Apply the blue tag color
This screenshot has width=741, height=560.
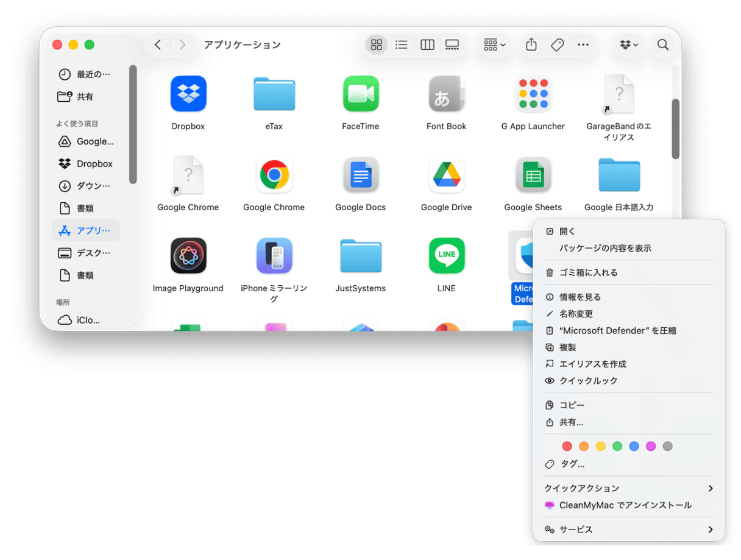tap(634, 447)
